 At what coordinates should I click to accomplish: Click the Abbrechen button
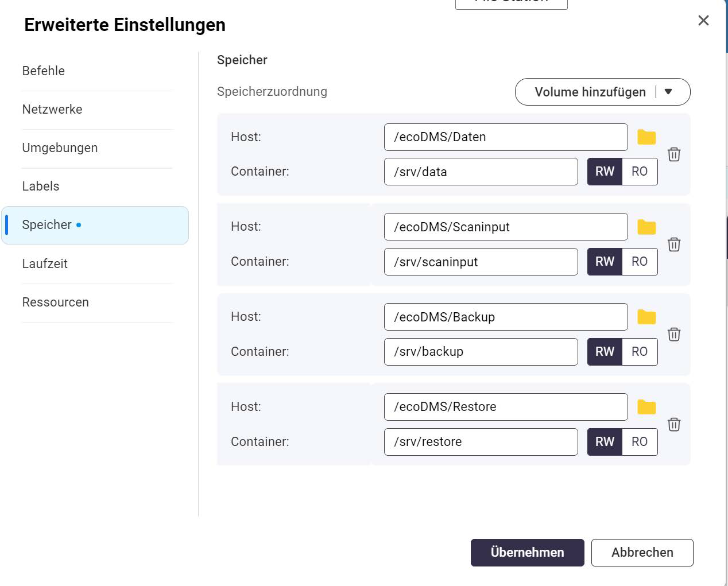pos(642,553)
